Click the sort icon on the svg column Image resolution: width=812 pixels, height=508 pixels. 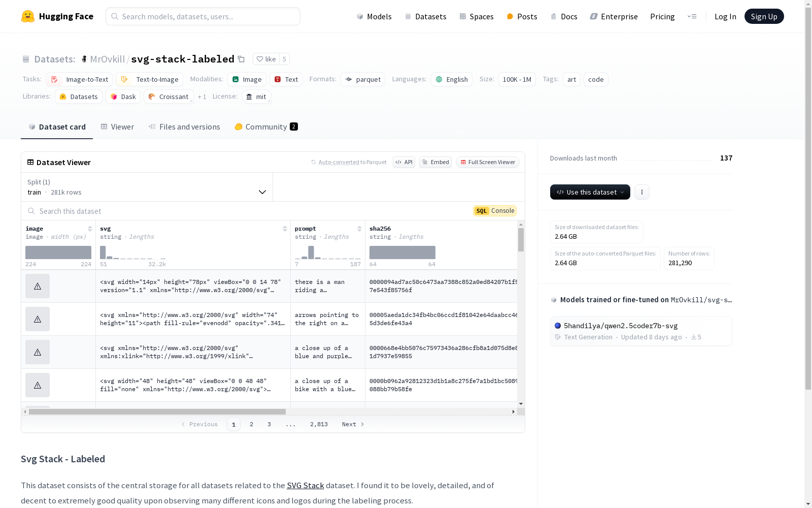click(x=285, y=229)
